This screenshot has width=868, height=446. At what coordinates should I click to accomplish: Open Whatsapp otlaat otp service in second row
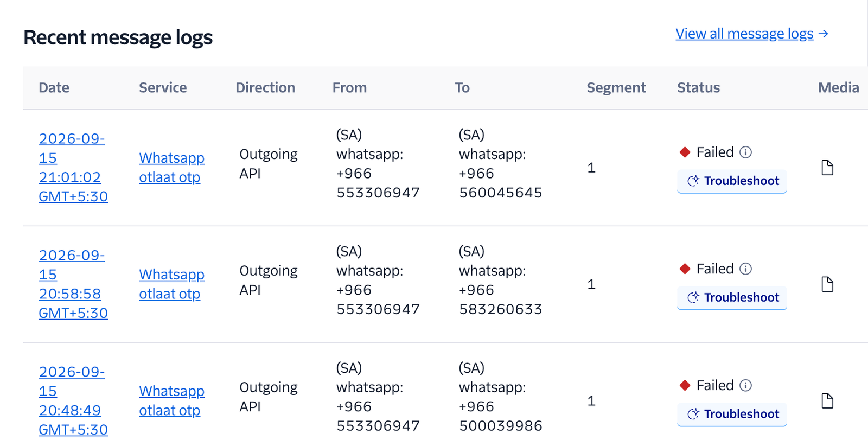click(x=171, y=284)
